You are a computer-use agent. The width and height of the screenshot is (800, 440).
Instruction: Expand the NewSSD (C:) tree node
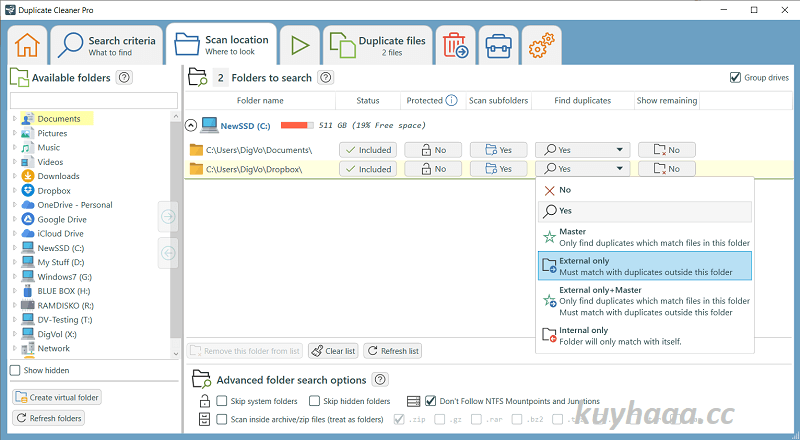(15, 248)
